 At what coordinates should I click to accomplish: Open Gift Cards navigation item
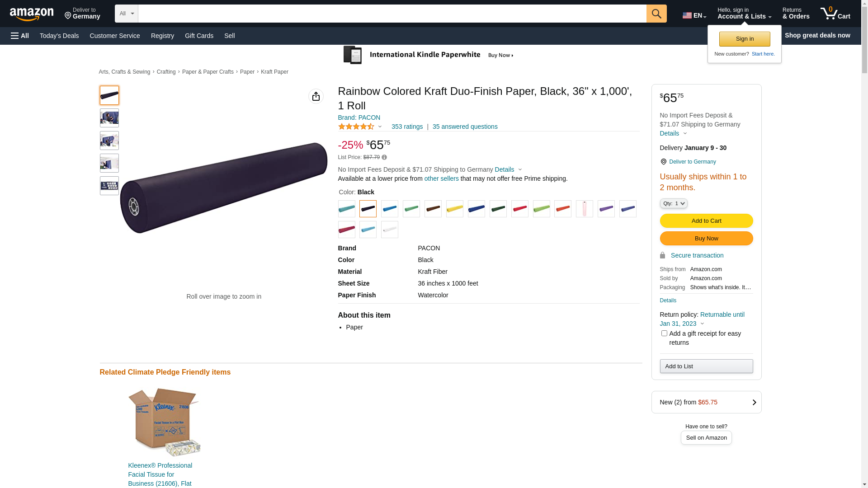tap(199, 36)
